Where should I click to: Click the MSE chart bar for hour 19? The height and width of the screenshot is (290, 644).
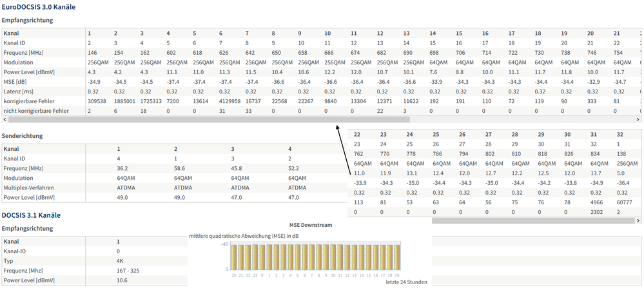tap(397, 257)
